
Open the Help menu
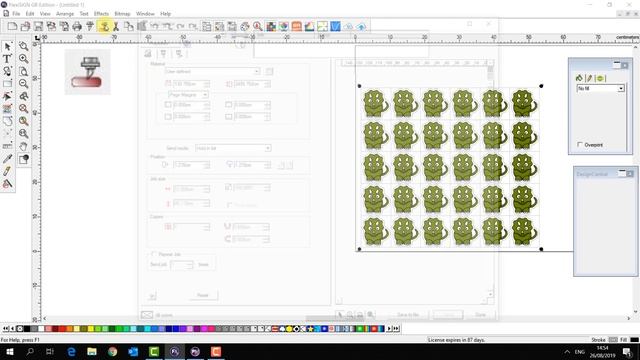pyautogui.click(x=165, y=13)
